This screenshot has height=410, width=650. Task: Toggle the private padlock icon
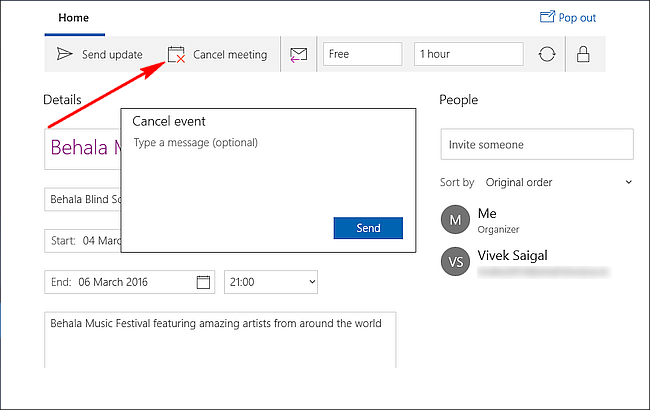coord(583,54)
